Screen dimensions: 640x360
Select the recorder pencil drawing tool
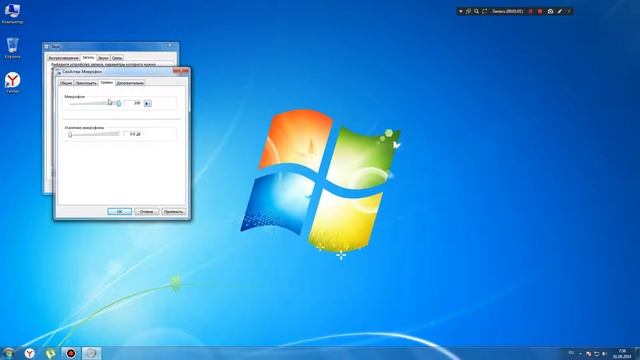560,11
